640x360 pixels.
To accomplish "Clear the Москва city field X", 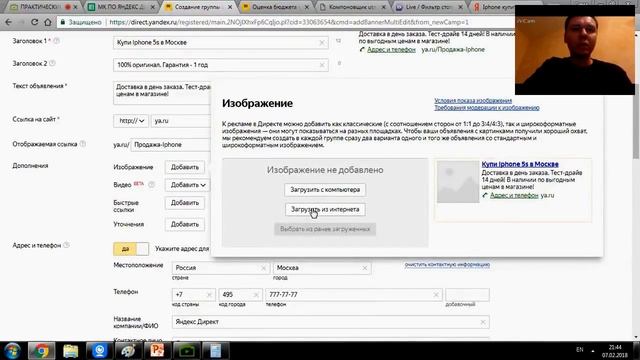I will [x=364, y=268].
